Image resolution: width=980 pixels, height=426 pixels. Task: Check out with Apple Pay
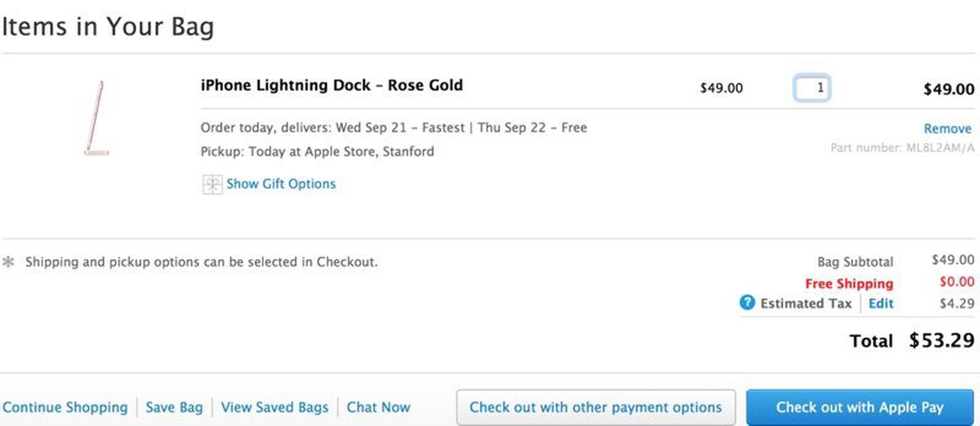[x=859, y=407]
